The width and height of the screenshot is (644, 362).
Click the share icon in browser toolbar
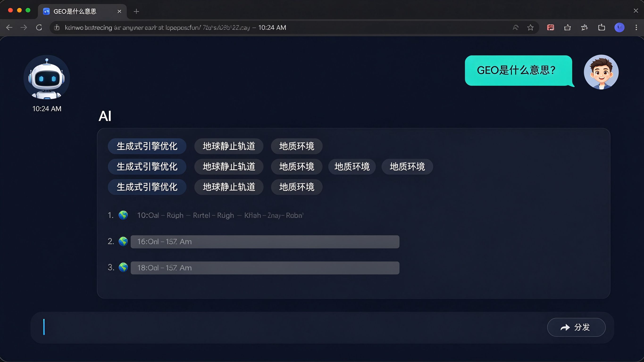pos(602,28)
